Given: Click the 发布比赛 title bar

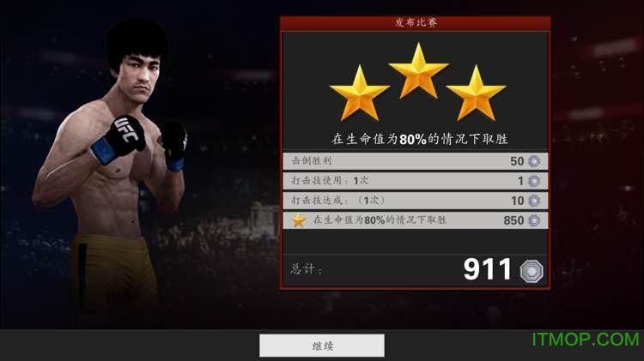Looking at the screenshot, I should tap(416, 23).
